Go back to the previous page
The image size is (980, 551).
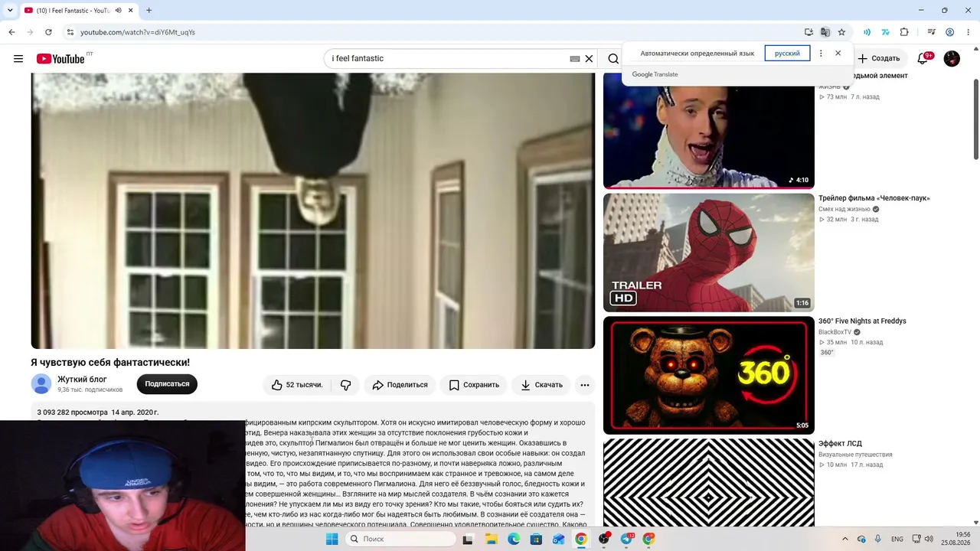pos(11,32)
